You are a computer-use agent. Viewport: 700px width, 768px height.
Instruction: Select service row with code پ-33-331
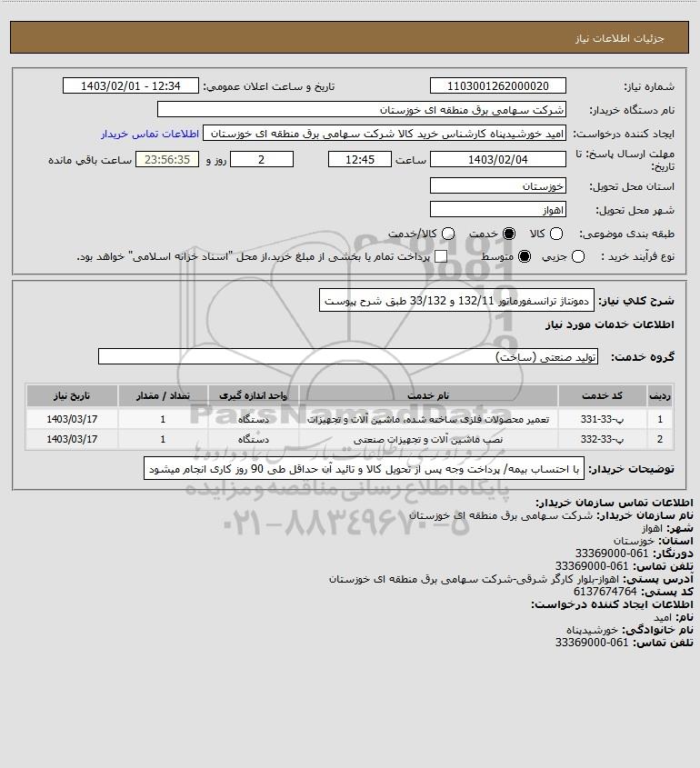pos(349,419)
